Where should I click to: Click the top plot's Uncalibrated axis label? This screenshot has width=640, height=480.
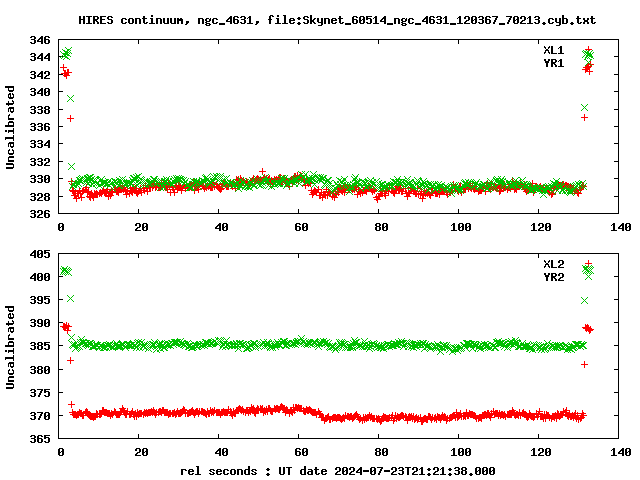pyautogui.click(x=11, y=127)
